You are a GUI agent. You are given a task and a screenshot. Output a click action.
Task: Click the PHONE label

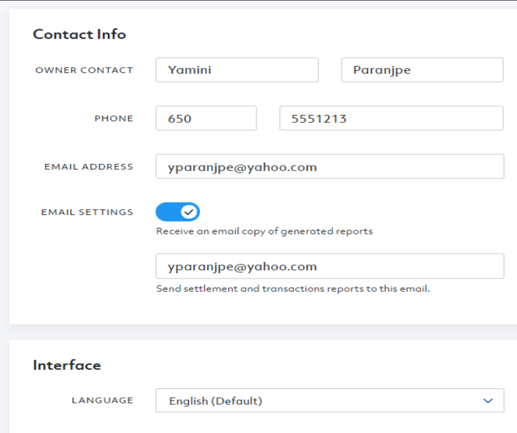(x=114, y=118)
